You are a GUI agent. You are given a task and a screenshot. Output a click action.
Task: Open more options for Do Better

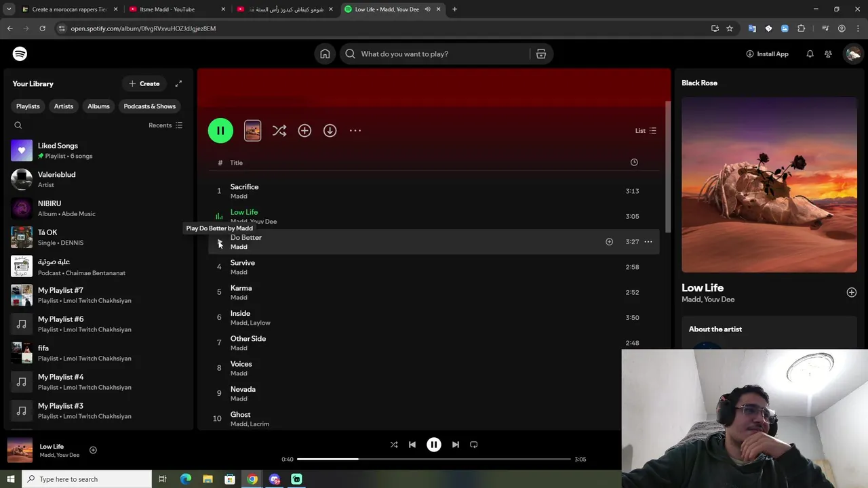click(648, 242)
